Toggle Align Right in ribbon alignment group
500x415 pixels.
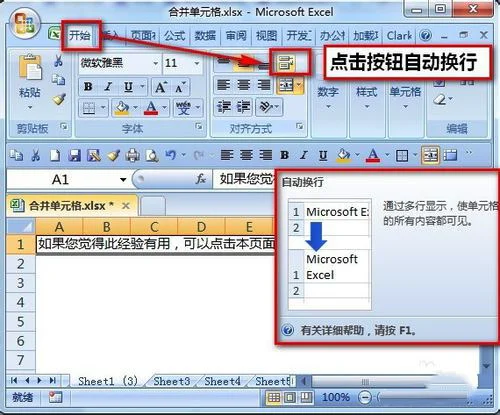(264, 85)
